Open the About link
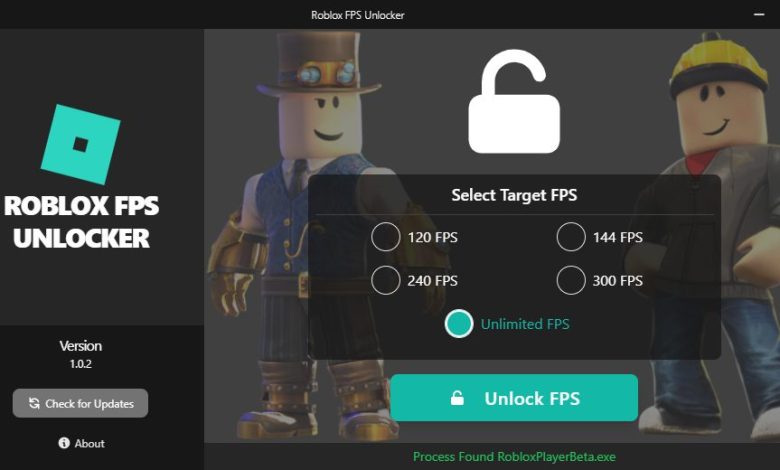Screen dimensions: 780x470 pos(82,443)
